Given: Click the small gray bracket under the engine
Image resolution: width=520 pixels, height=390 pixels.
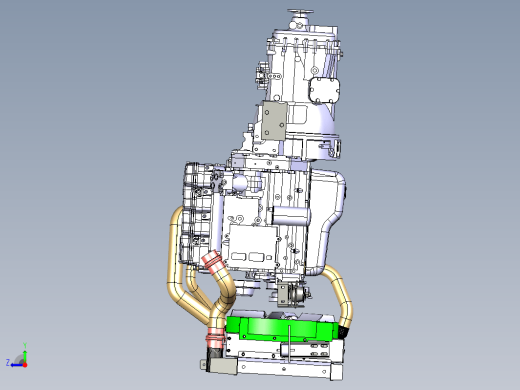Looking at the screenshot, I should (283, 295).
